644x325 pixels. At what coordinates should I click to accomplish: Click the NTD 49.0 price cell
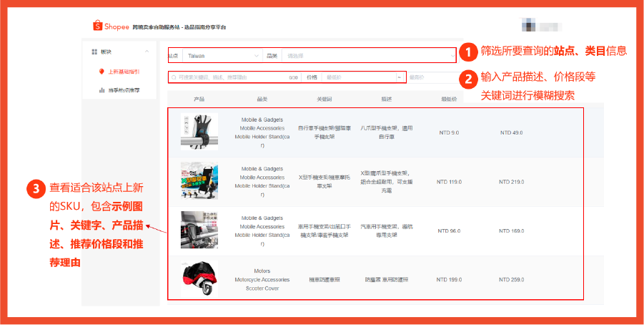click(511, 132)
